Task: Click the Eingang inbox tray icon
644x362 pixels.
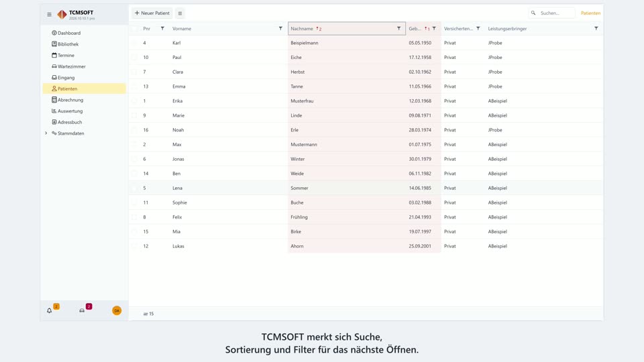Action: coord(54,77)
